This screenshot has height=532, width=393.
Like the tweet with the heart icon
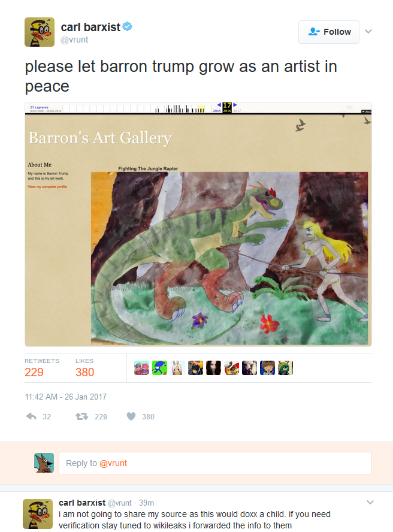pyautogui.click(x=131, y=416)
